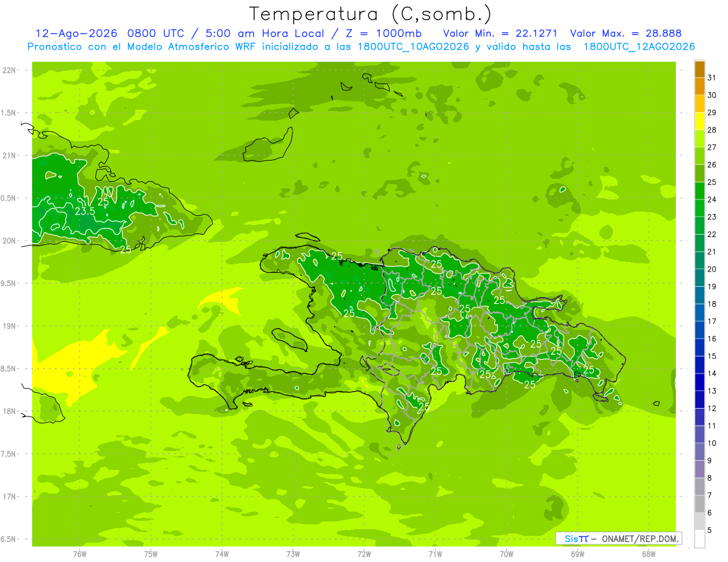The image size is (728, 562).
Task: Select "Valor Min. = 22.1271" text
Action: click(500, 33)
